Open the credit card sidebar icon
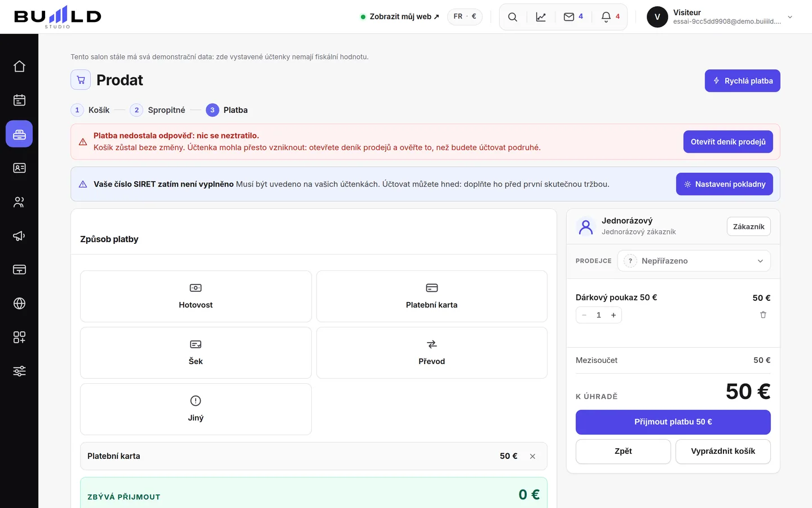The width and height of the screenshot is (812, 508). [x=19, y=270]
